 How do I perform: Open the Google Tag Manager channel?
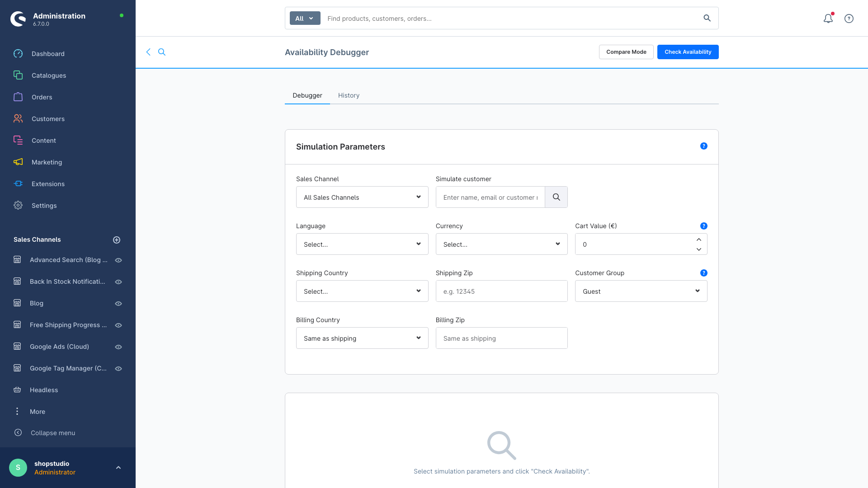[68, 368]
